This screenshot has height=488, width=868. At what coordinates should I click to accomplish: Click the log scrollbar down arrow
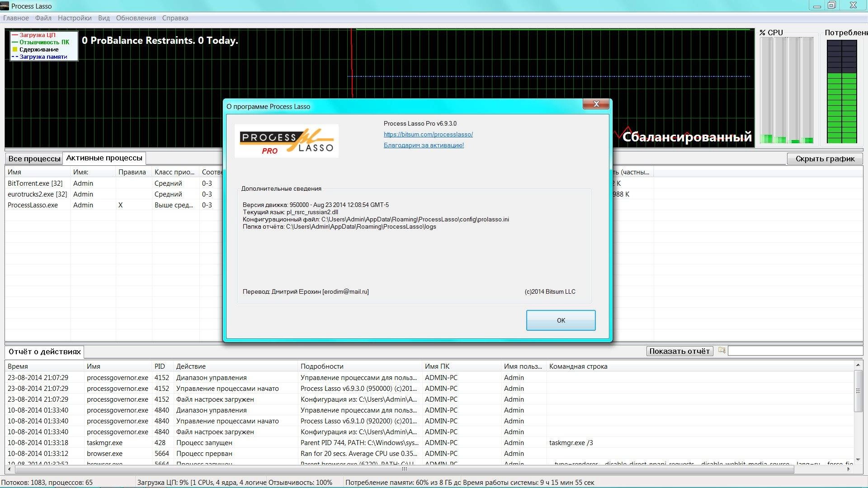pos(858,460)
